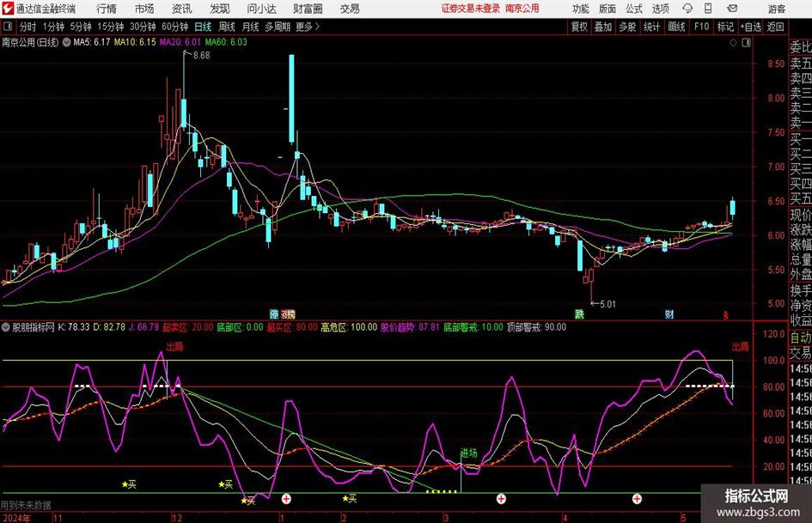This screenshot has height=523, width=812.
Task: Click the 证券交易未登录 login link
Action: [x=471, y=9]
